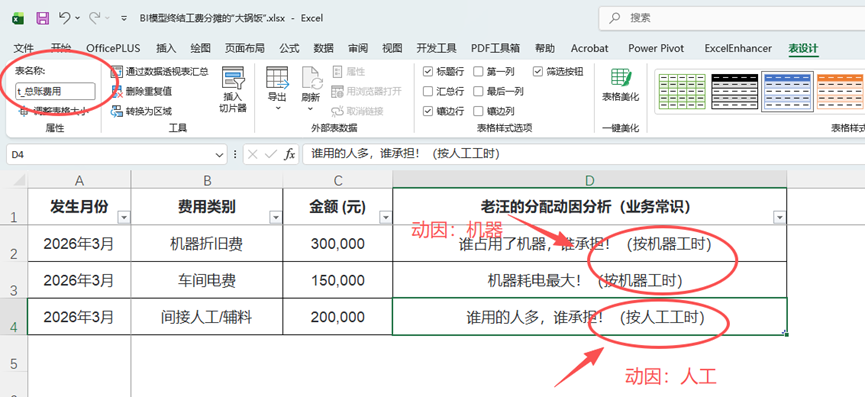Select row 2 header
Screen dimensions: 865x397
pyautogui.click(x=14, y=243)
